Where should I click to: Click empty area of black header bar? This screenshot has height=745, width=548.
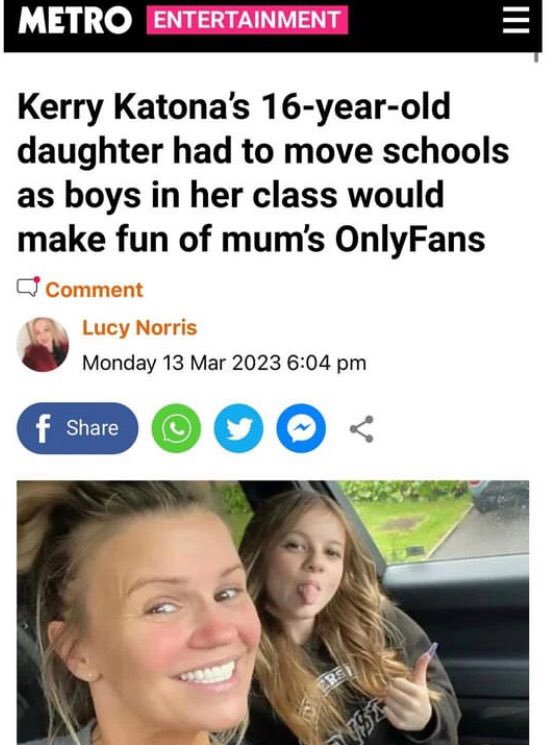pos(423,24)
